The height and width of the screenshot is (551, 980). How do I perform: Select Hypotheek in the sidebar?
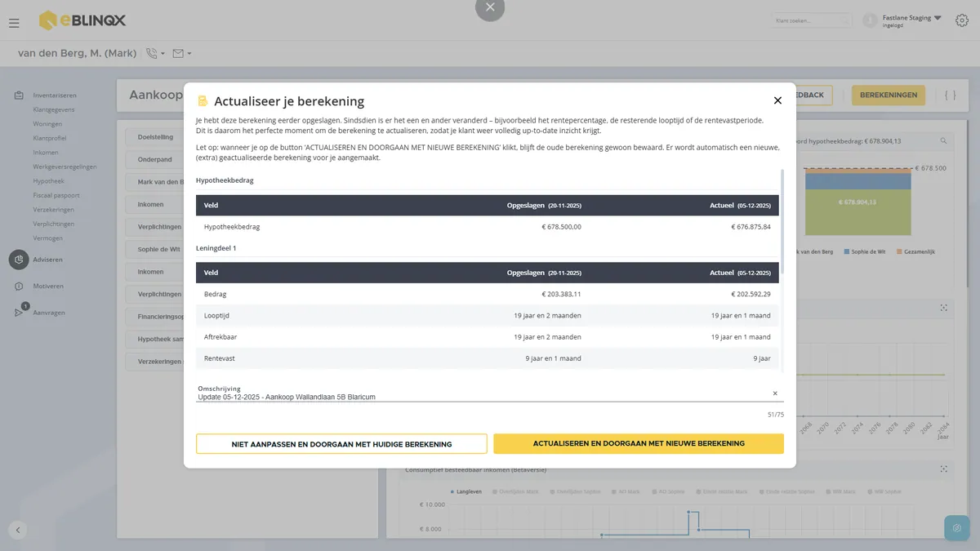pyautogui.click(x=49, y=181)
